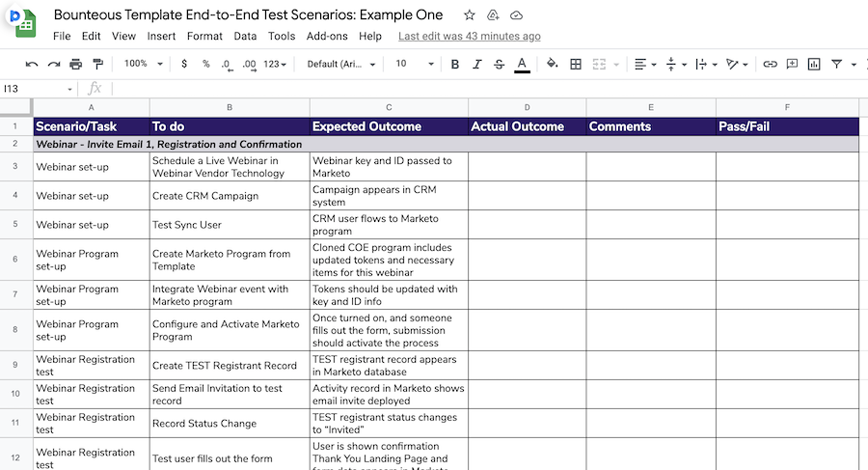The image size is (868, 470).
Task: Click the Google Sheets home icon
Action: pyautogui.click(x=25, y=24)
